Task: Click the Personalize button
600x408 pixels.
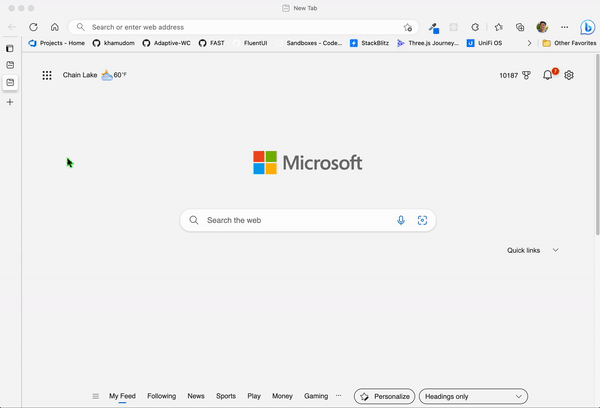Action: click(384, 397)
